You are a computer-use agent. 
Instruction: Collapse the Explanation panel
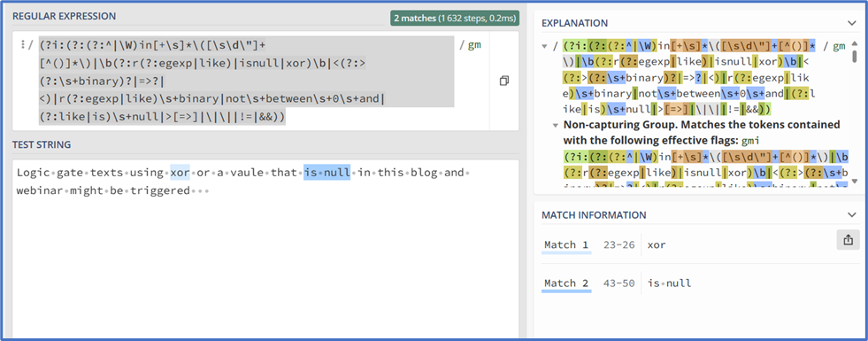click(852, 23)
